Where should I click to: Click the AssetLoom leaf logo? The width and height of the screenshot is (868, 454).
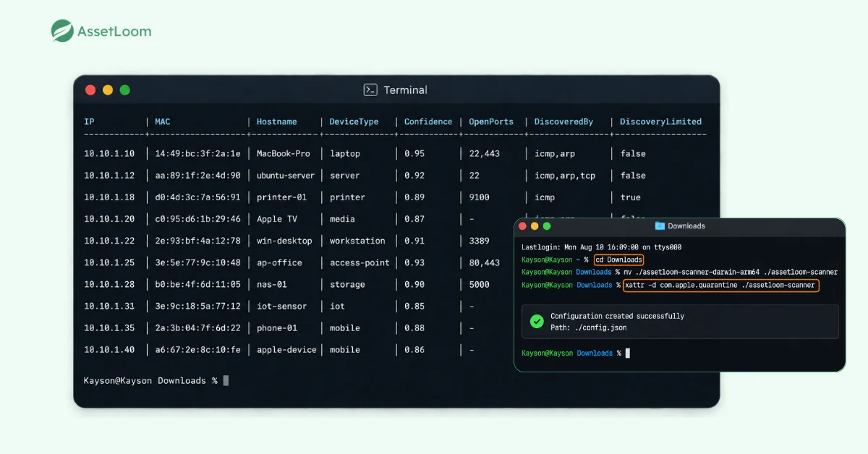(62, 31)
